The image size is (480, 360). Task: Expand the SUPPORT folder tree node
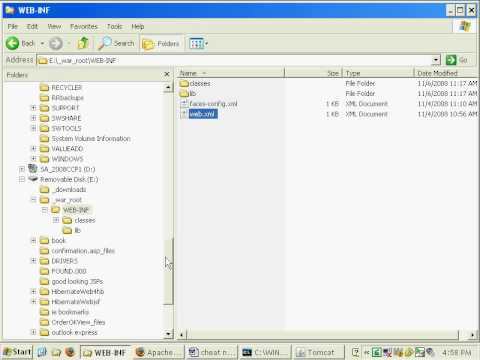(x=33, y=108)
